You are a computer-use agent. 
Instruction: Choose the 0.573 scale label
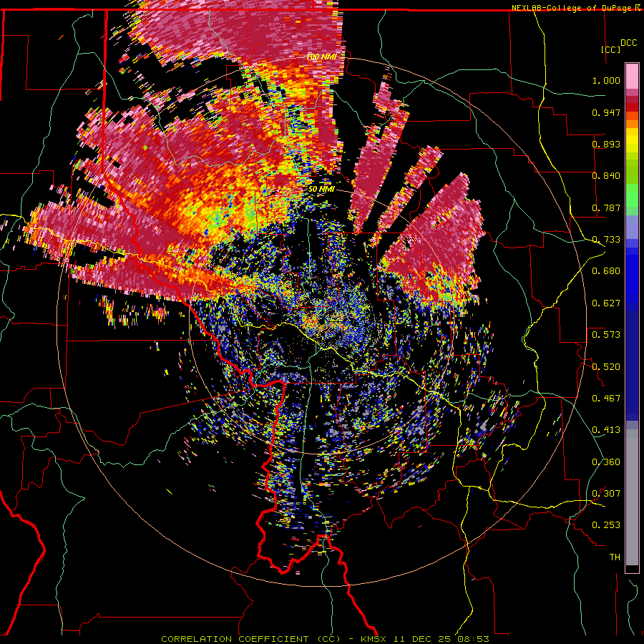[606, 335]
